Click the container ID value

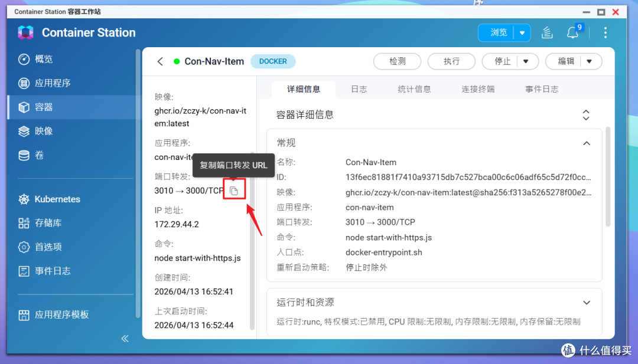[468, 177]
